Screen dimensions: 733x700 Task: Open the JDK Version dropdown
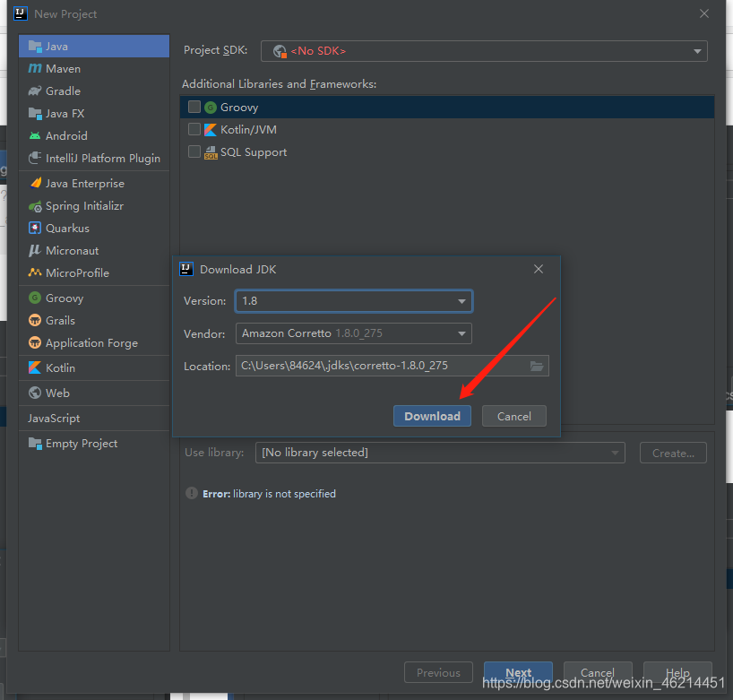[353, 301]
